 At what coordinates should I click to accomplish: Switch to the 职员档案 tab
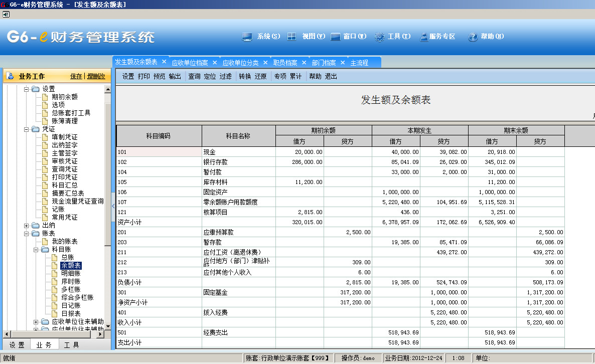pyautogui.click(x=285, y=63)
